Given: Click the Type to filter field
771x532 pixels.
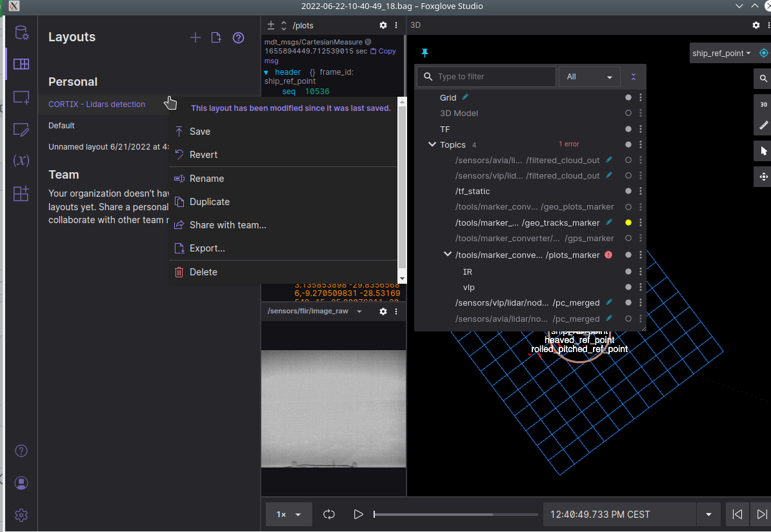Looking at the screenshot, I should (486, 77).
